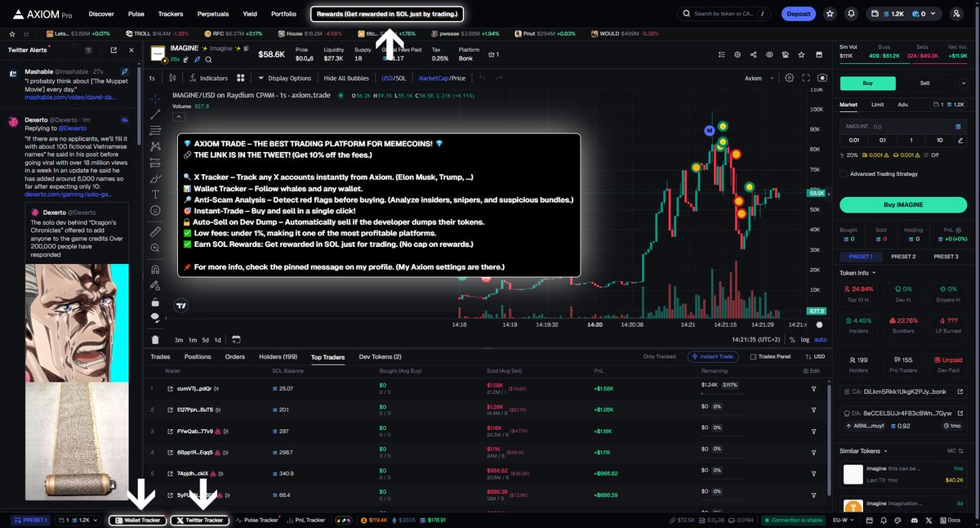980x528 pixels.
Task: Select the ruler measure tool
Action: coord(155,232)
